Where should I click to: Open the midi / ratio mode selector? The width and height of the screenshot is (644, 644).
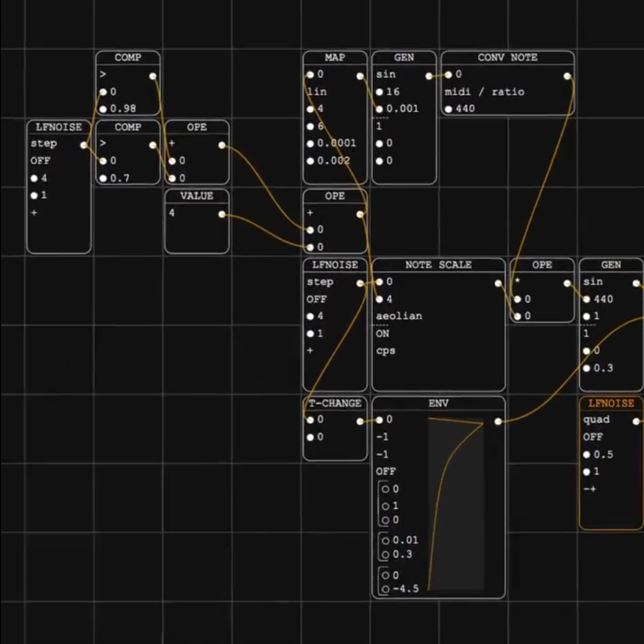pos(484,92)
